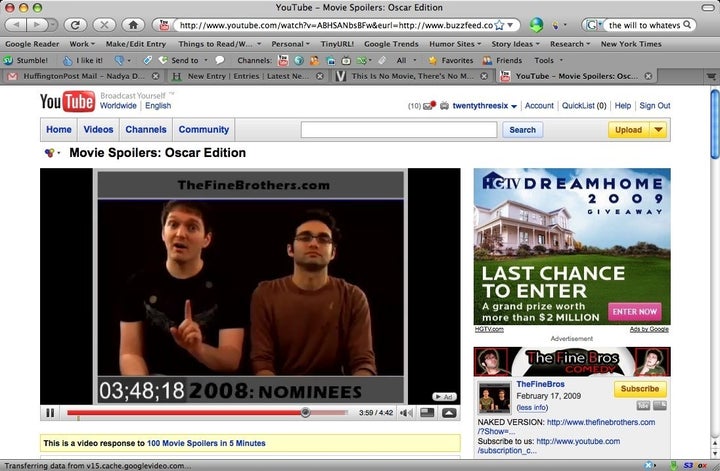Go back with the browser back arrow
The image size is (720, 471).
[x=16, y=25]
